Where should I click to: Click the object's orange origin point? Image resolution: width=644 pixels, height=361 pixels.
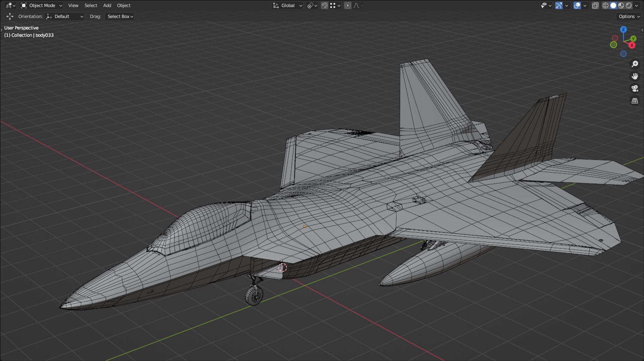304,226
